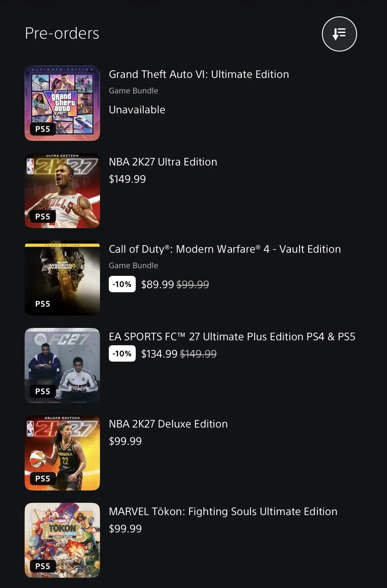The image size is (387, 588).
Task: Click the PS5 badge on GTA VI cover
Action: [43, 129]
